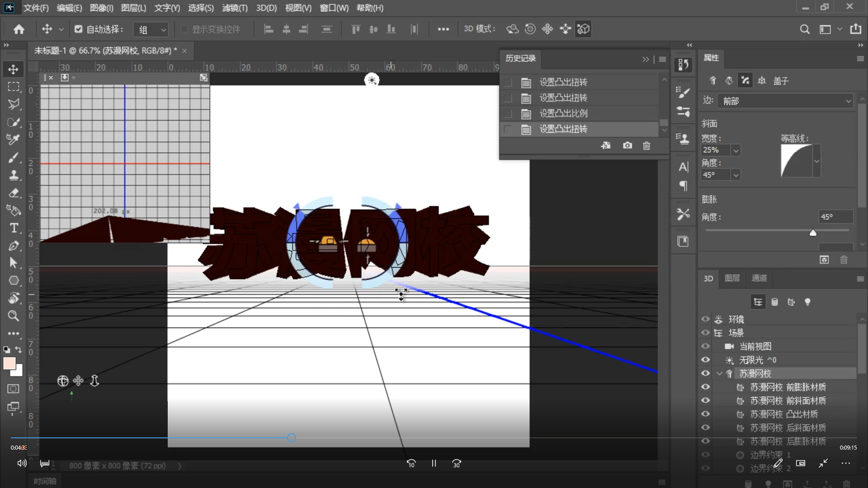This screenshot has width=868, height=488.
Task: Click the video progress scrubber handle
Action: point(292,438)
